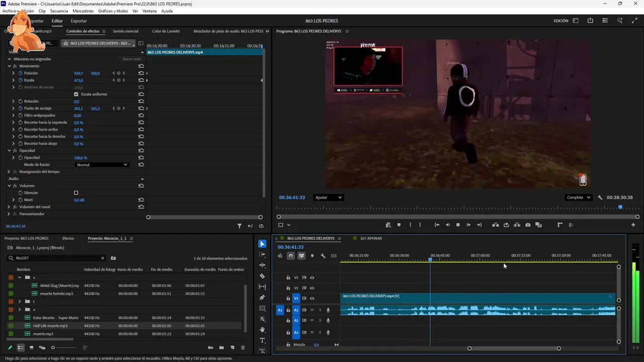644x362 pixels.
Task: Clear the MUERT search field
Action: [x=103, y=258]
